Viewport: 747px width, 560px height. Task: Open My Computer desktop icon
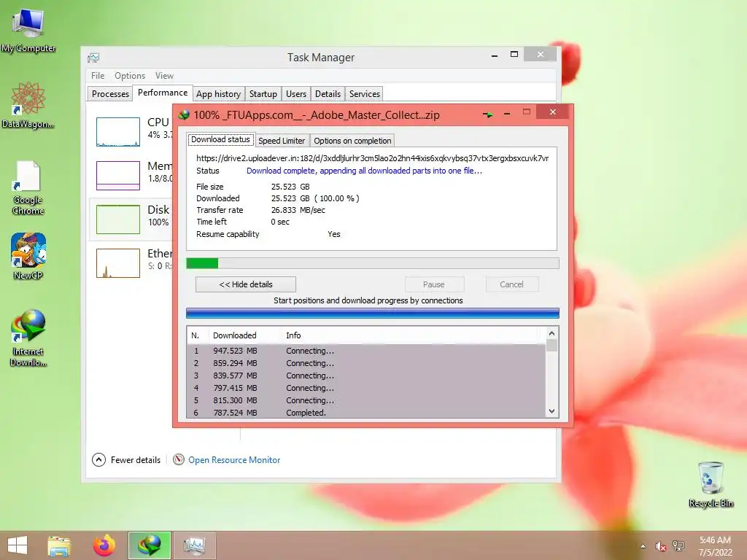[x=28, y=29]
